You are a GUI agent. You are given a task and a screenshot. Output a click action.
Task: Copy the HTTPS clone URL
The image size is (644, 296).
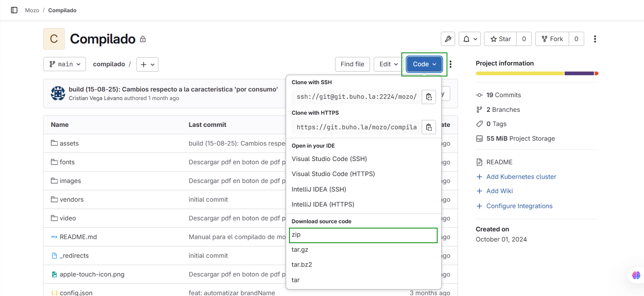(x=429, y=127)
